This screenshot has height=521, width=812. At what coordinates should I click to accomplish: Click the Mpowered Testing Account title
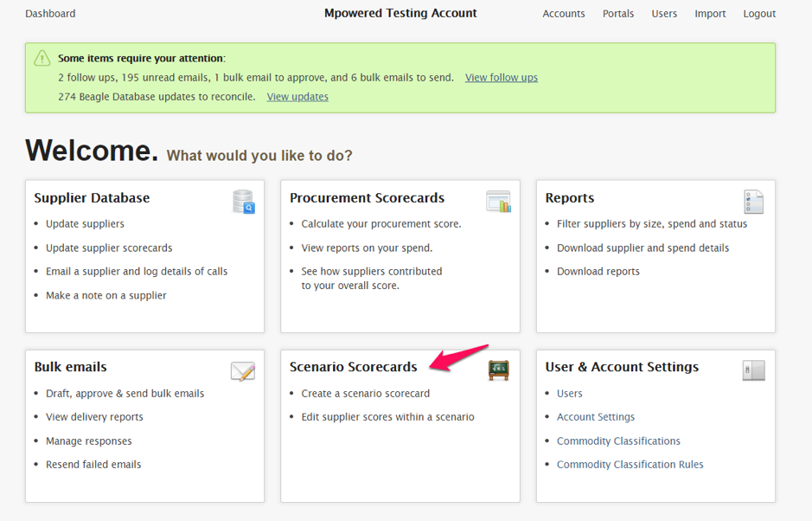point(400,14)
